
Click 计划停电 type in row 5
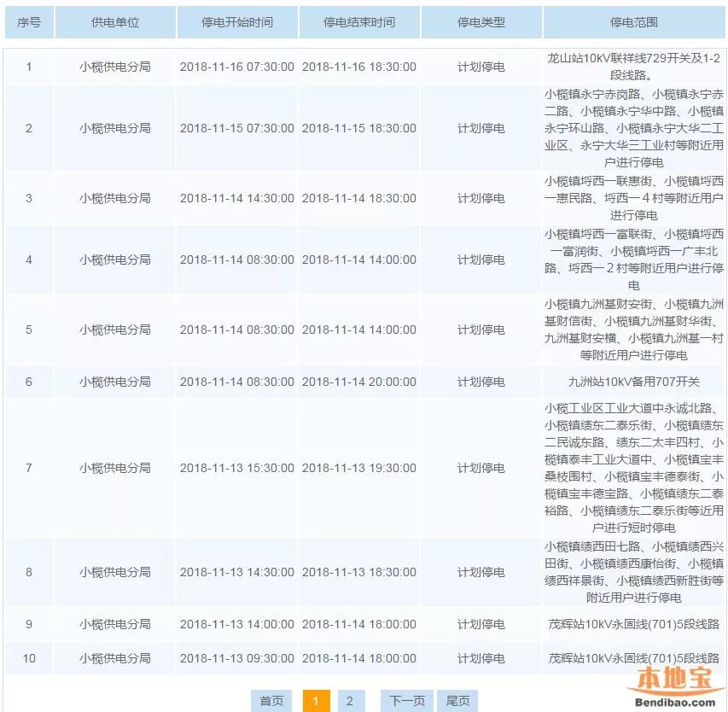pos(481,330)
